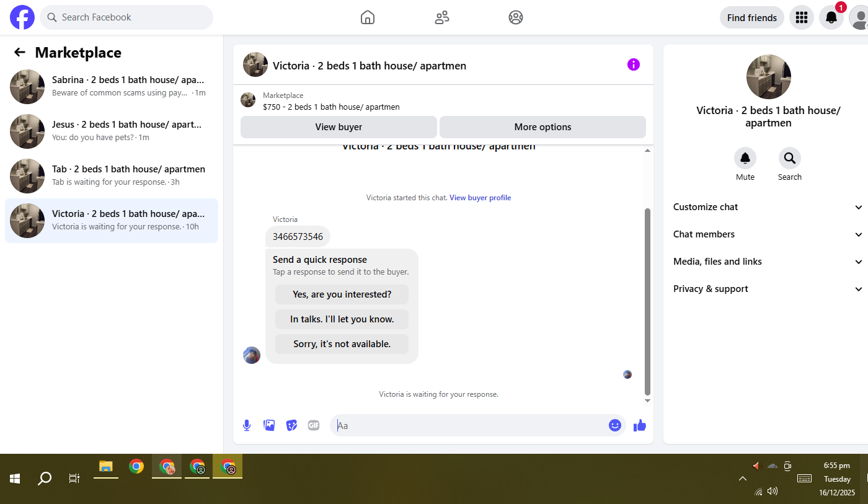
Task: Open the conversation with Jesus
Action: click(x=112, y=131)
